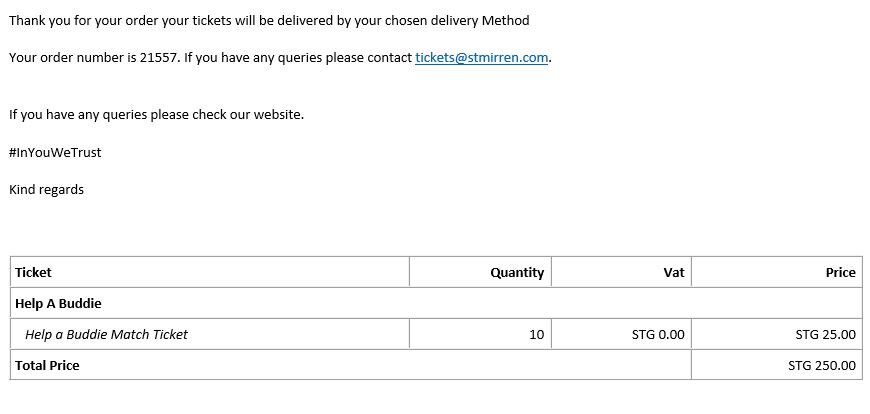870x414 pixels.
Task: Click the thank you for your order sentence
Action: click(269, 21)
